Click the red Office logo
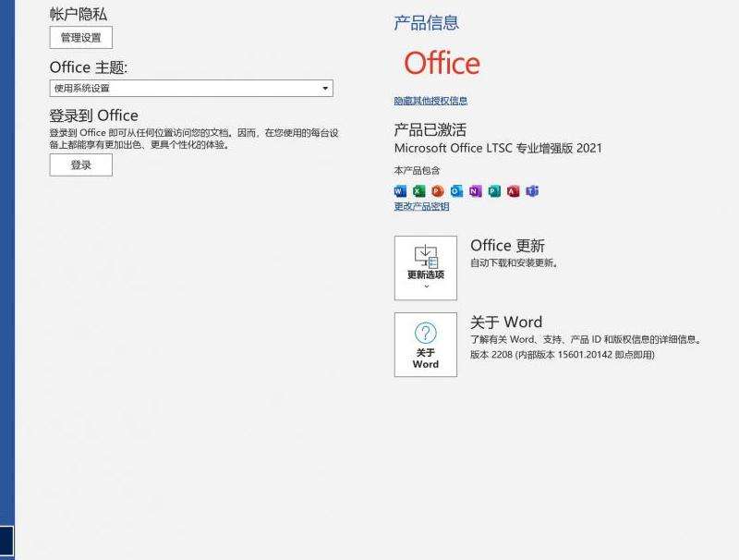Image resolution: width=739 pixels, height=560 pixels. (x=442, y=63)
